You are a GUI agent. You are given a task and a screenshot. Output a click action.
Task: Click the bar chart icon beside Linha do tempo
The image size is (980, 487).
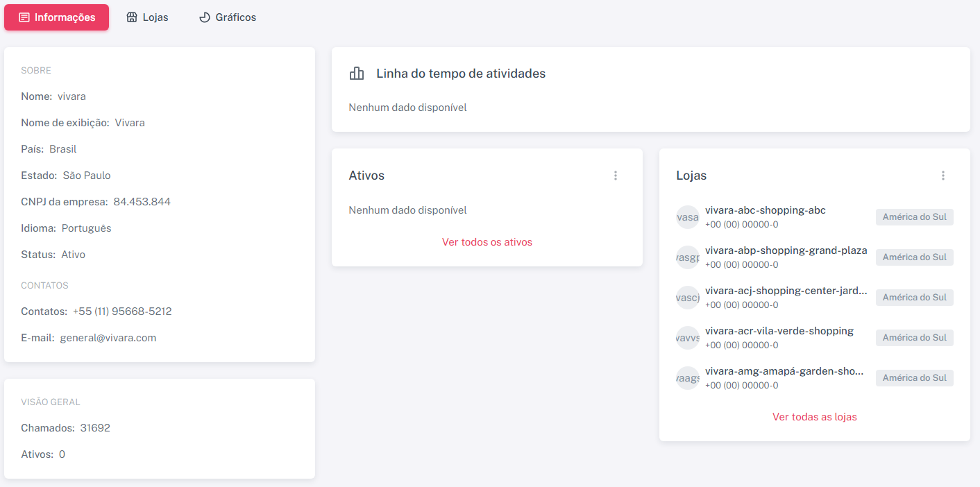tap(357, 74)
